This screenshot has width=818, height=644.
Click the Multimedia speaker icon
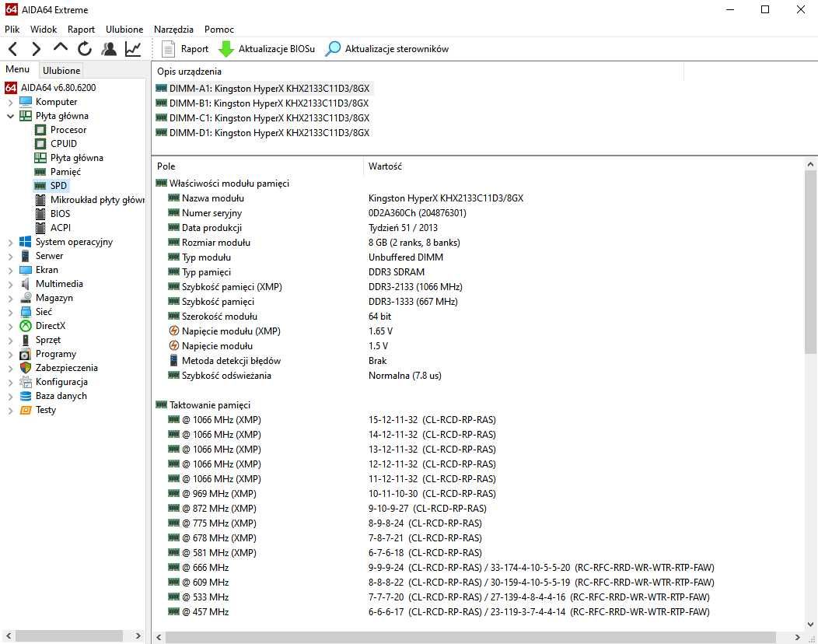point(26,284)
